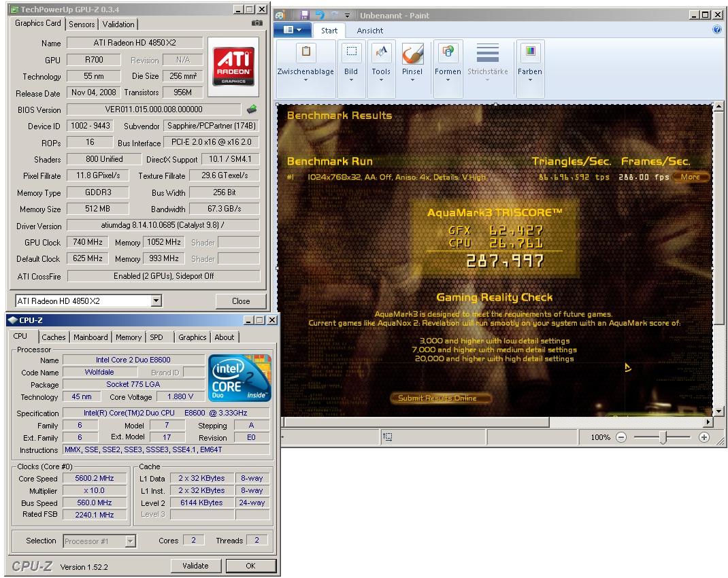Expand the Pinsel dropdown arrow
Image resolution: width=728 pixels, height=578 pixels.
coord(412,80)
